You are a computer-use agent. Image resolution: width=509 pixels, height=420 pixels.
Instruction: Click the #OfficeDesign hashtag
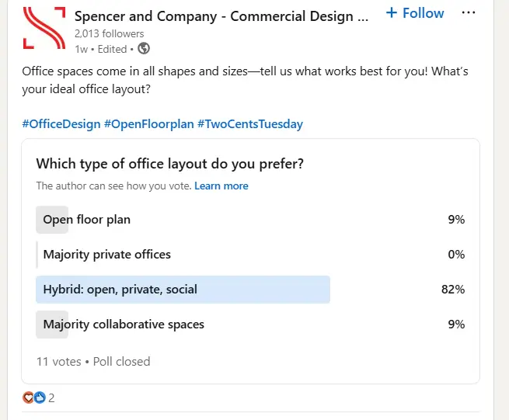(61, 123)
